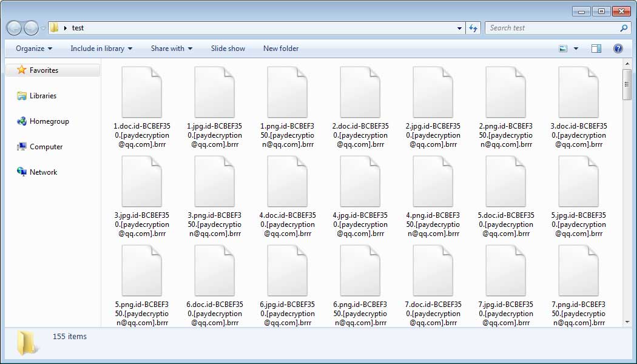Image resolution: width=637 pixels, height=364 pixels.
Task: Click the New folder button
Action: click(281, 49)
